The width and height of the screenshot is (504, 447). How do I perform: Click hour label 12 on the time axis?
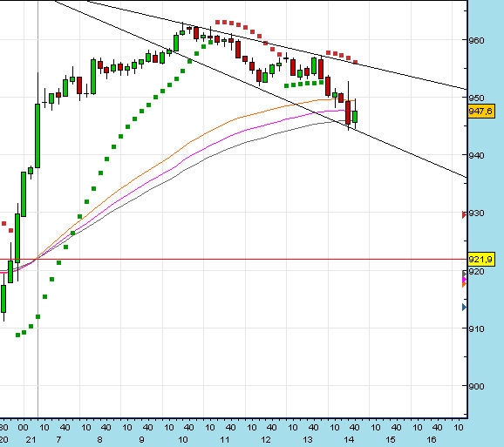[x=266, y=440]
